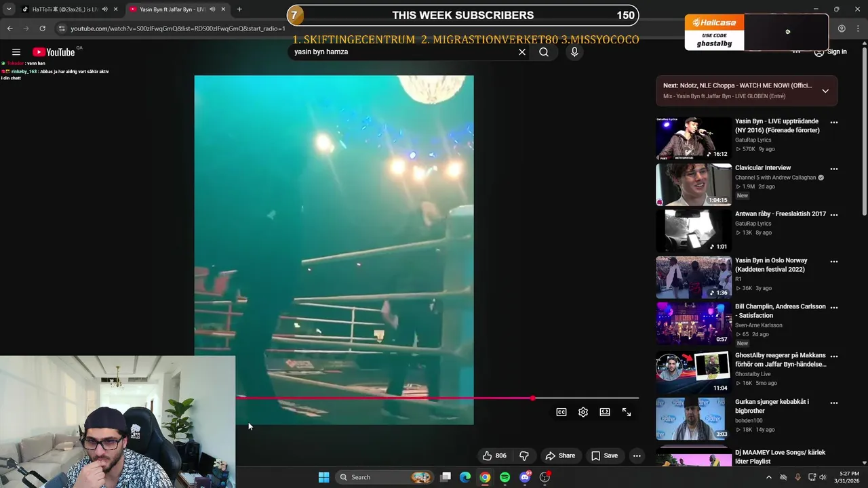Open the player settings gear

583,412
